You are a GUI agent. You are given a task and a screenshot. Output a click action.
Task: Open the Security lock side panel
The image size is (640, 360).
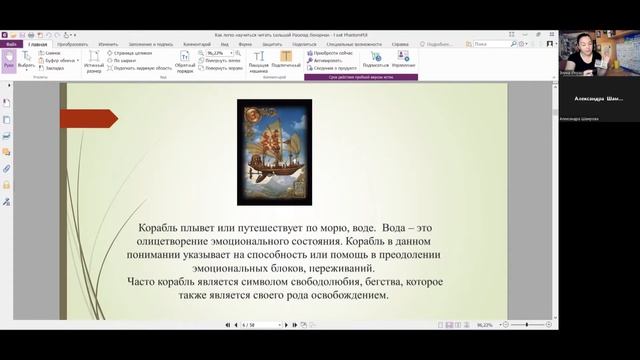pos(7,185)
